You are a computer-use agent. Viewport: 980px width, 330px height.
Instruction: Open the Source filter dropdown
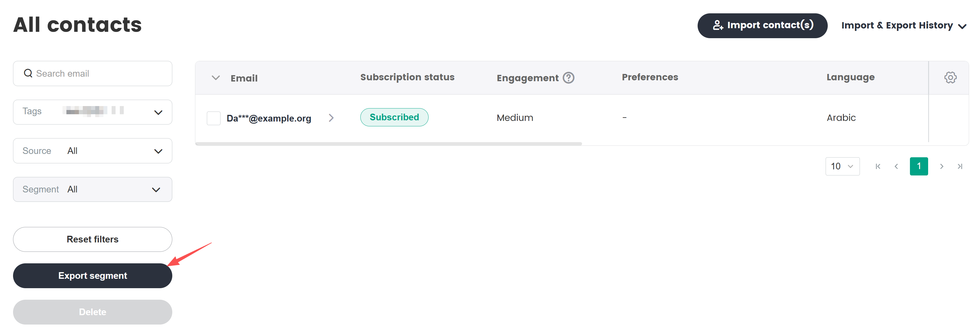click(x=159, y=151)
